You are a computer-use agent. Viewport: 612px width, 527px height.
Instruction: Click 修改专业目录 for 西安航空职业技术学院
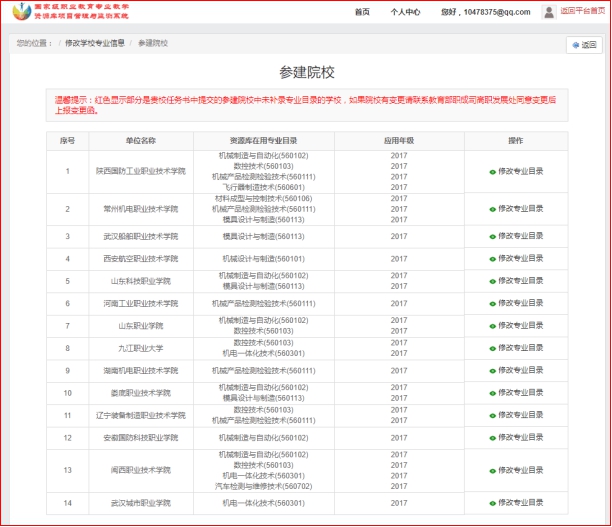click(520, 259)
